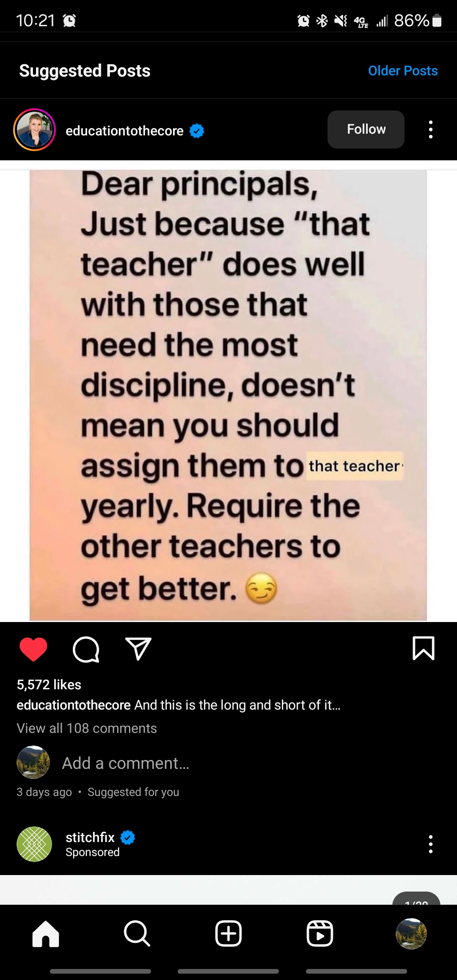
Task: Expand the truncated caption text
Action: tap(237, 705)
